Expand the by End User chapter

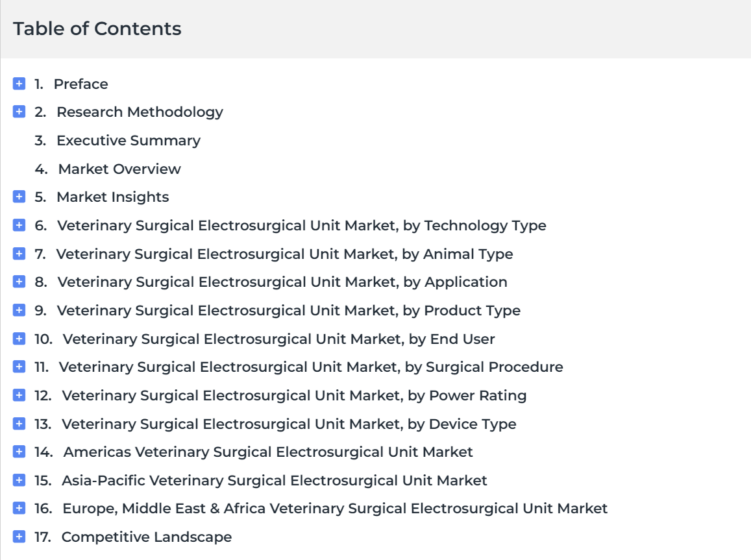19,338
